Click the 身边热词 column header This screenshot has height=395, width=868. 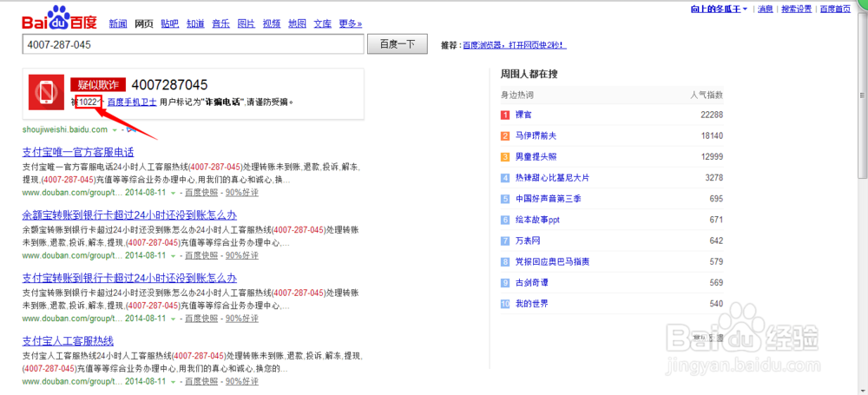tap(517, 95)
